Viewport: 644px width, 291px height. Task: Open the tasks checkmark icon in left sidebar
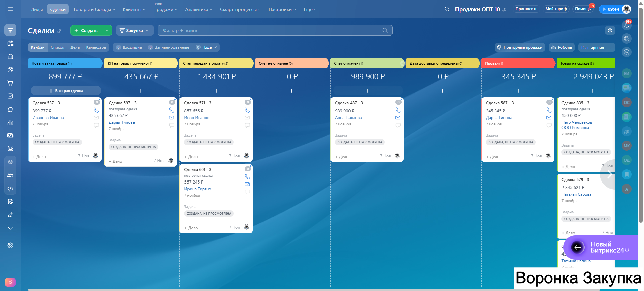pyautogui.click(x=10, y=96)
